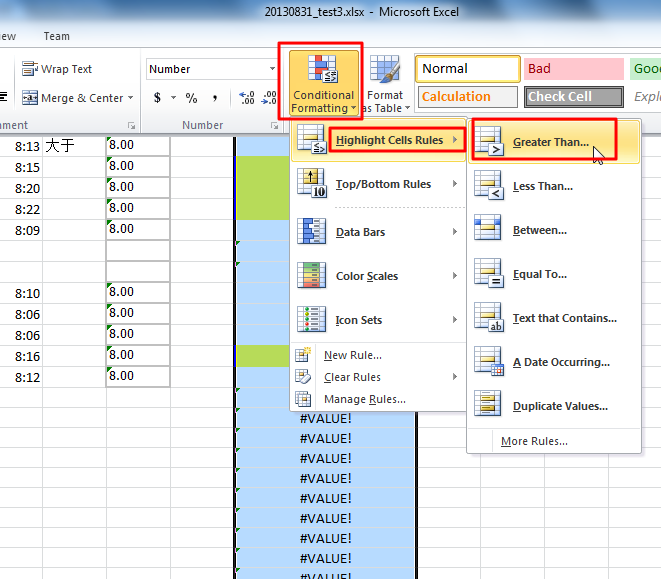Expand the dollar format dropdown arrow
Viewport: 661px width, 579px height.
[x=173, y=98]
